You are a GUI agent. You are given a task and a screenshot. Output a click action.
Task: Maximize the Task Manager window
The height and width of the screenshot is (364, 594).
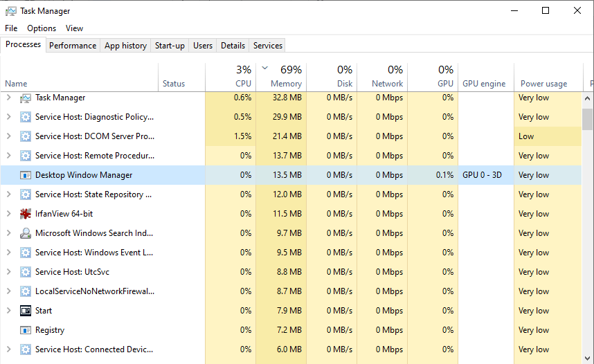pyautogui.click(x=546, y=10)
